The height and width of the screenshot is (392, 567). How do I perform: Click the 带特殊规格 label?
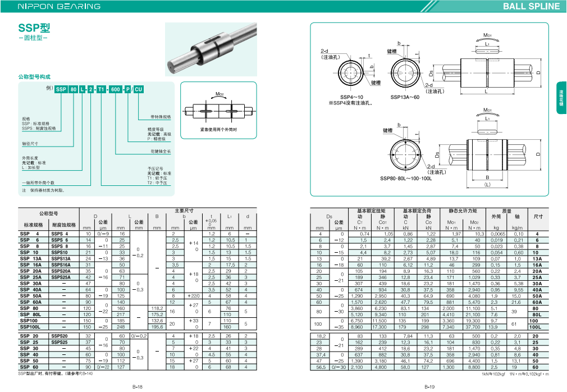pos(161,117)
